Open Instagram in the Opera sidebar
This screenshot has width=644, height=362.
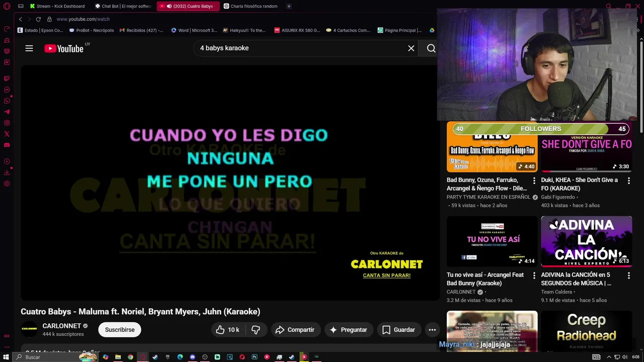click(x=7, y=123)
